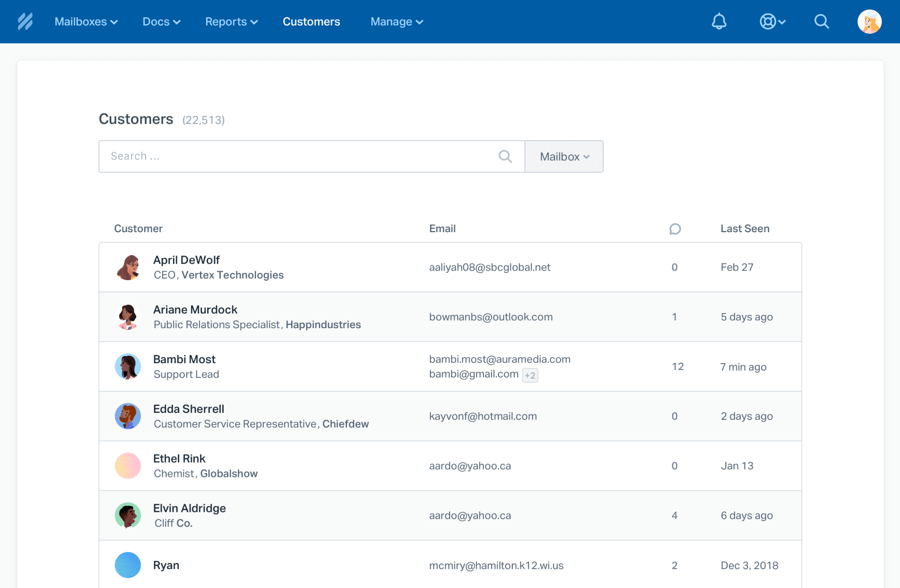Go to the Customers tab
This screenshot has height=588, width=900.
pos(311,22)
